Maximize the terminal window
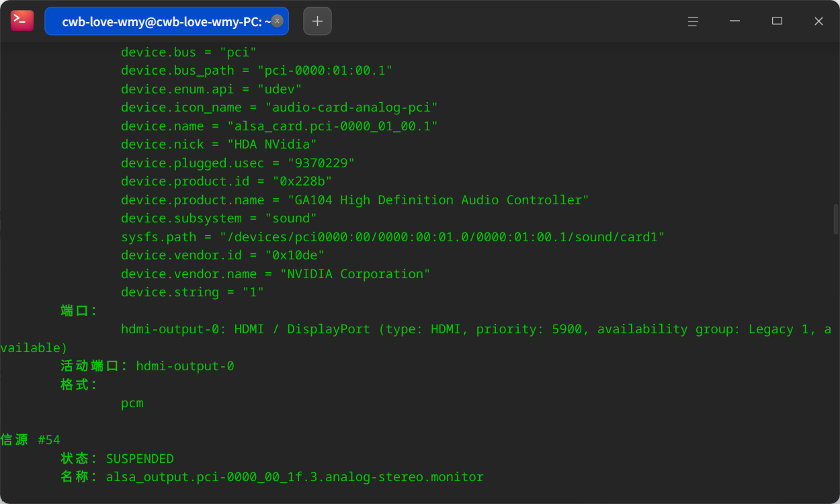This screenshot has height=504, width=840. coord(777,21)
